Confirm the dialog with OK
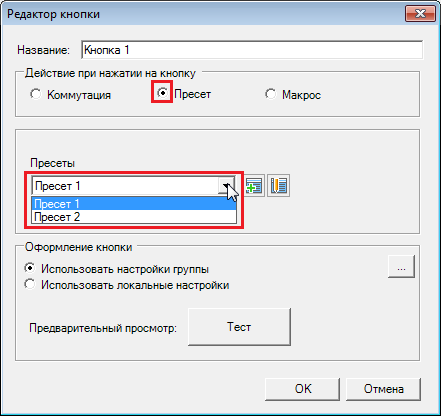Image resolution: width=441 pixels, height=416 pixels. pos(303,389)
